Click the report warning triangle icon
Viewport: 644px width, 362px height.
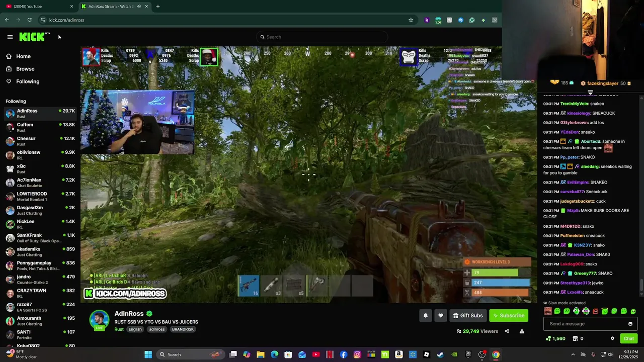coord(522,331)
